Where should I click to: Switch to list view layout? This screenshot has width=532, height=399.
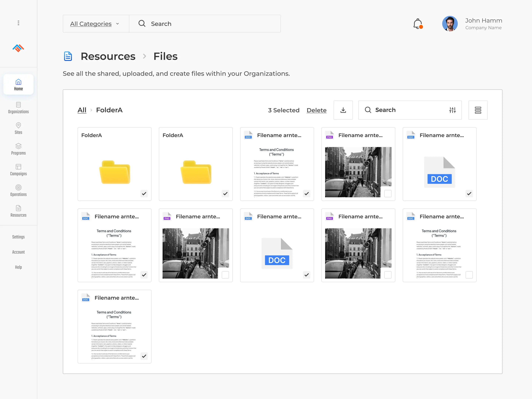click(478, 110)
